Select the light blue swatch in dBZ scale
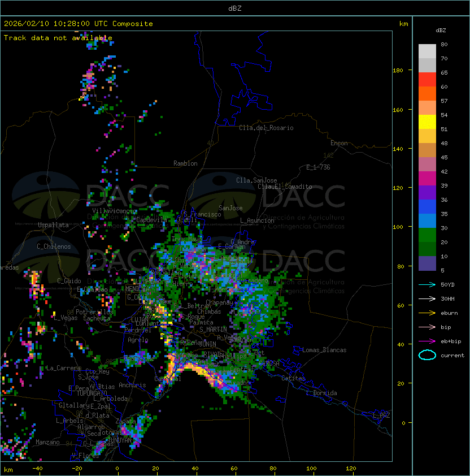 pyautogui.click(x=427, y=221)
